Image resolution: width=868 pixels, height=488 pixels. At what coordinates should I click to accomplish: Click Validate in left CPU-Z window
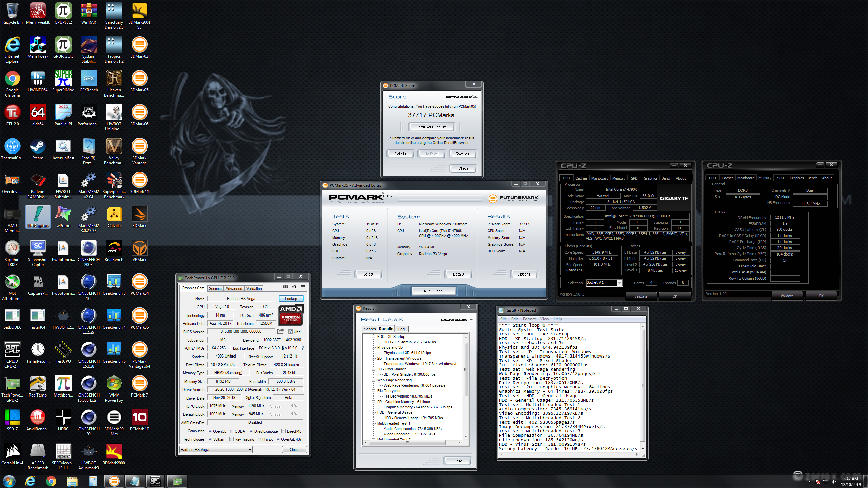pyautogui.click(x=641, y=296)
